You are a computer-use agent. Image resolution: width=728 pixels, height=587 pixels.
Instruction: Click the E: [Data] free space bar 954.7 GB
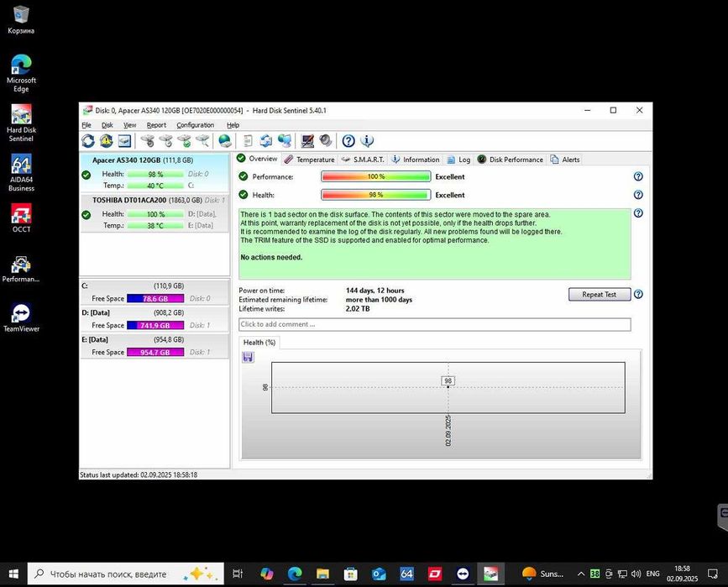[x=155, y=353]
